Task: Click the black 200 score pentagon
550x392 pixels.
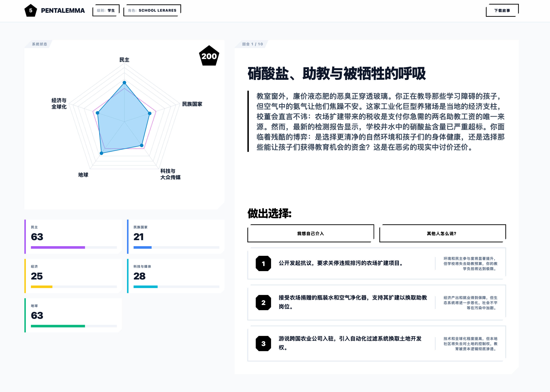Action: [x=209, y=56]
